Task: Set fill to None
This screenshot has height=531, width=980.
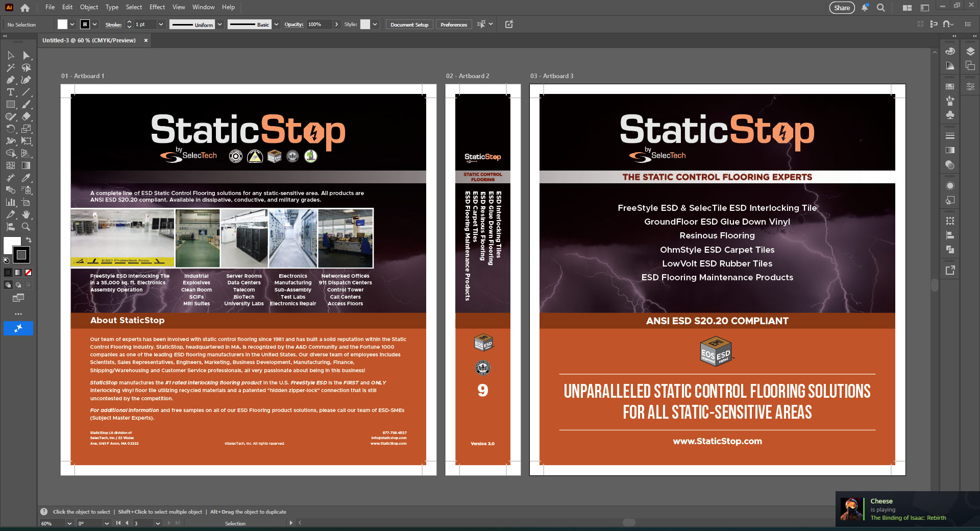Action: click(x=29, y=272)
